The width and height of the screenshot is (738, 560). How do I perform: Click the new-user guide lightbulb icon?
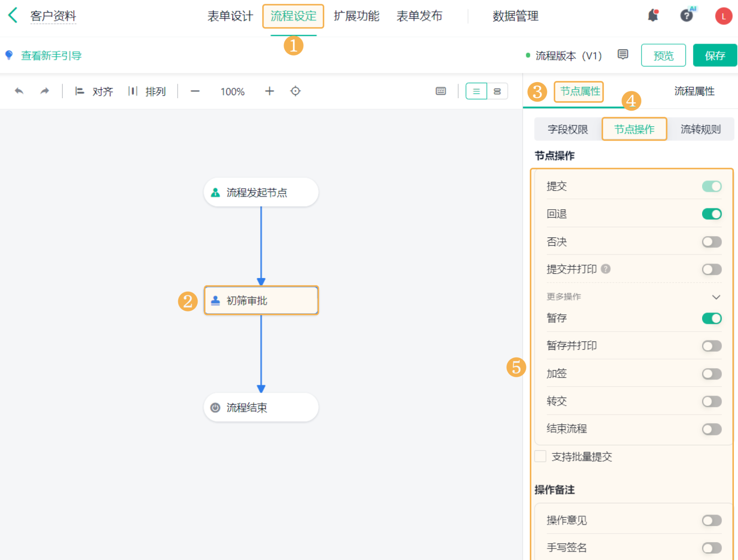pyautogui.click(x=9, y=55)
